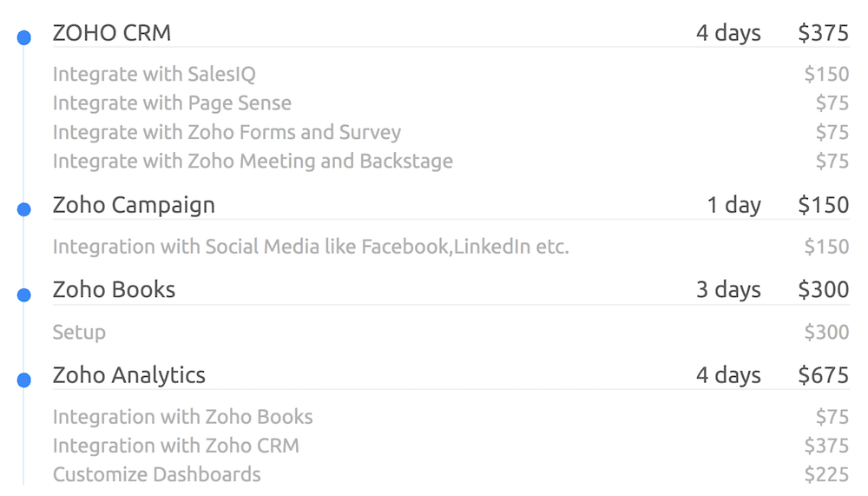The width and height of the screenshot is (868, 496).
Task: Select the timeline marker for Zoho Books
Action: [24, 294]
